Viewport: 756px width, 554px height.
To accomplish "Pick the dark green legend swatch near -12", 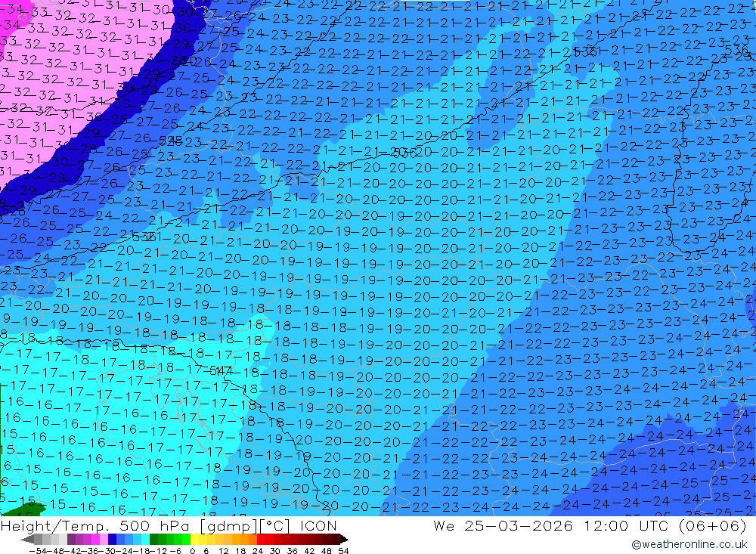I will (153, 539).
